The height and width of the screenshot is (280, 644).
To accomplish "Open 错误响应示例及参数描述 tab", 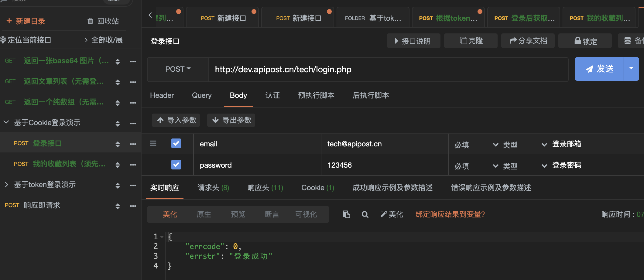I will coord(491,188).
